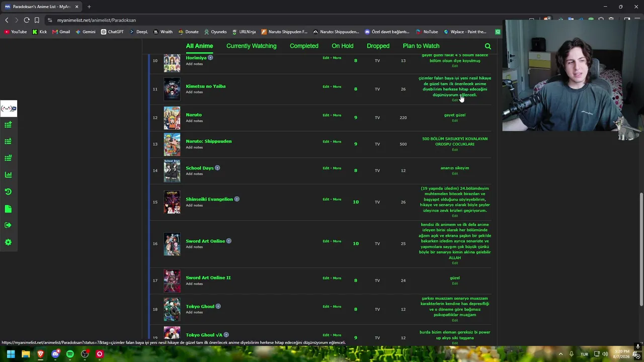Switch to the Plan to Watch tab
This screenshot has height=362, width=644.
click(x=421, y=46)
